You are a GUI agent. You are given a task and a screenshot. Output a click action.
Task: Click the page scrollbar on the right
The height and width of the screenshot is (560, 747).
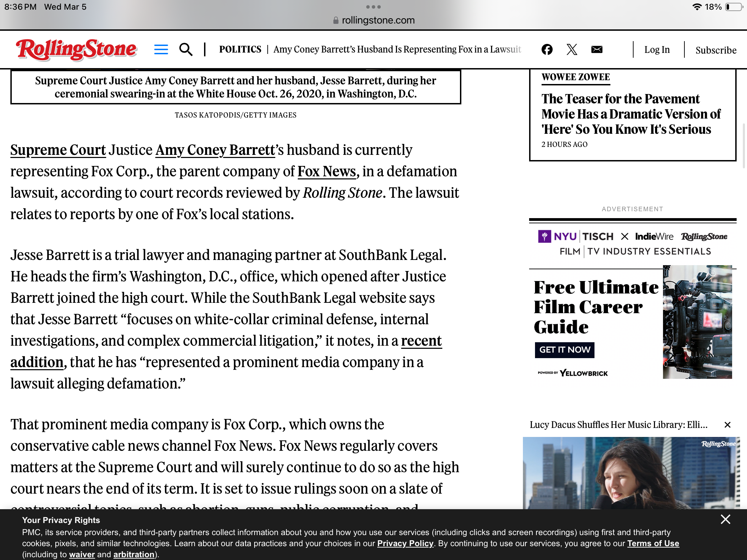[744, 146]
